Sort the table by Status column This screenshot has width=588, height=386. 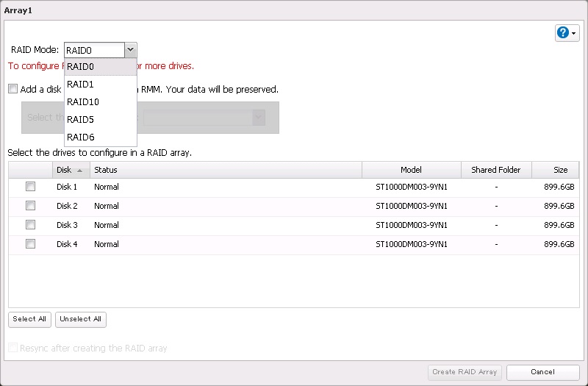pos(225,170)
